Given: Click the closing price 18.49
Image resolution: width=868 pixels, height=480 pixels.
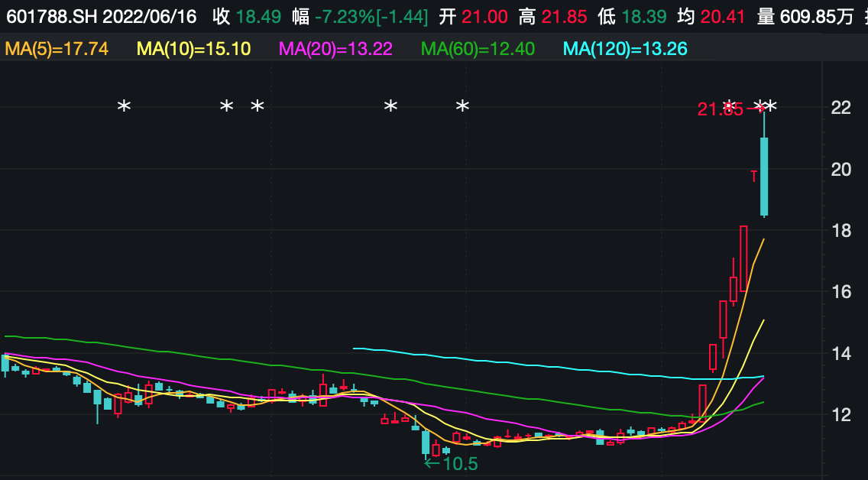Looking at the screenshot, I should click(258, 17).
